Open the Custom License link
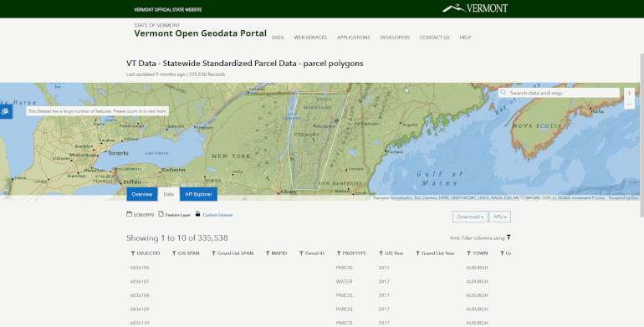The height and width of the screenshot is (327, 644). pyautogui.click(x=217, y=215)
